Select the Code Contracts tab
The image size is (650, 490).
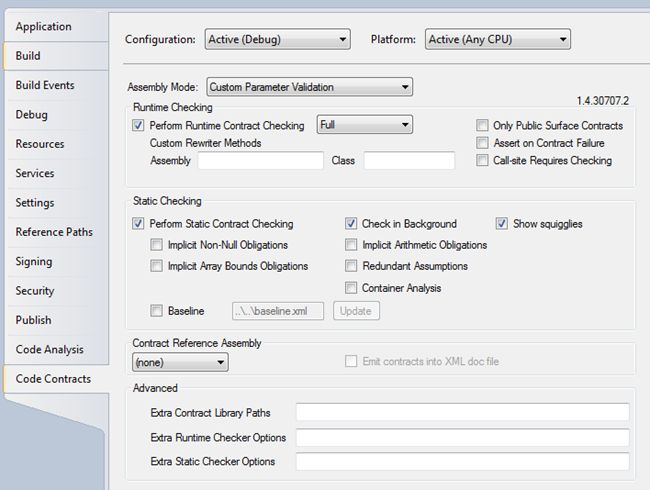click(x=56, y=378)
